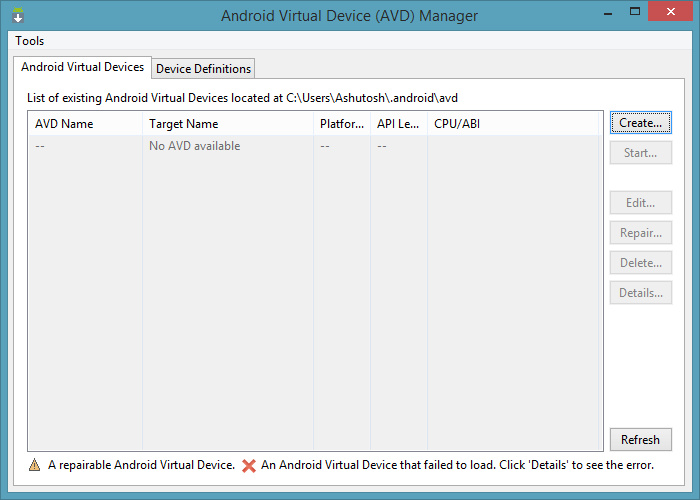Maximize the AVD Manager window
The height and width of the screenshot is (500, 700).
tap(635, 12)
